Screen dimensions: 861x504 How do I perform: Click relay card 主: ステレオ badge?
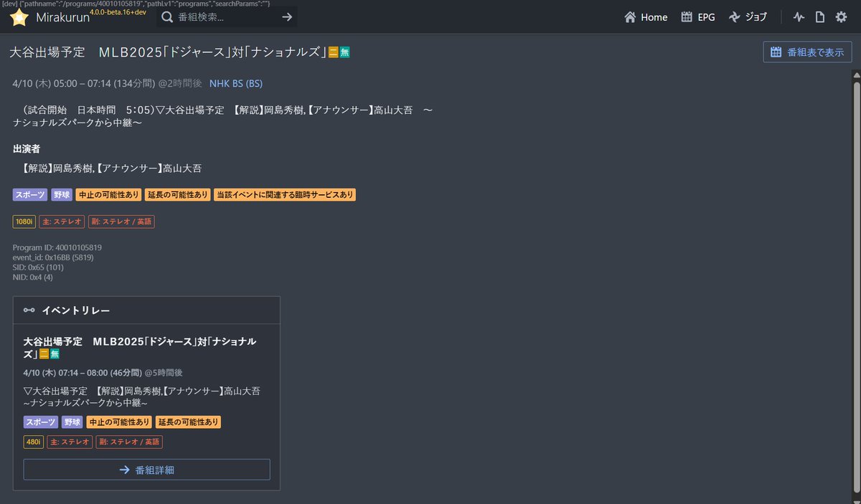coord(70,442)
